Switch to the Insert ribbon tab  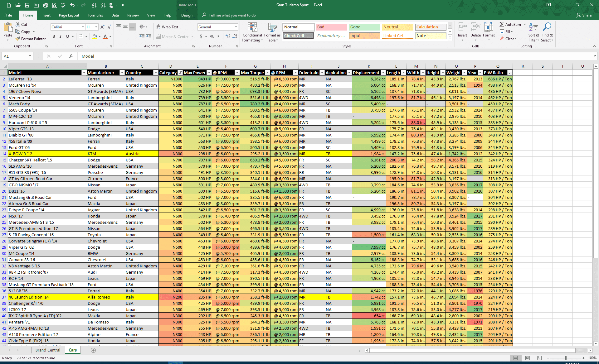click(x=46, y=15)
